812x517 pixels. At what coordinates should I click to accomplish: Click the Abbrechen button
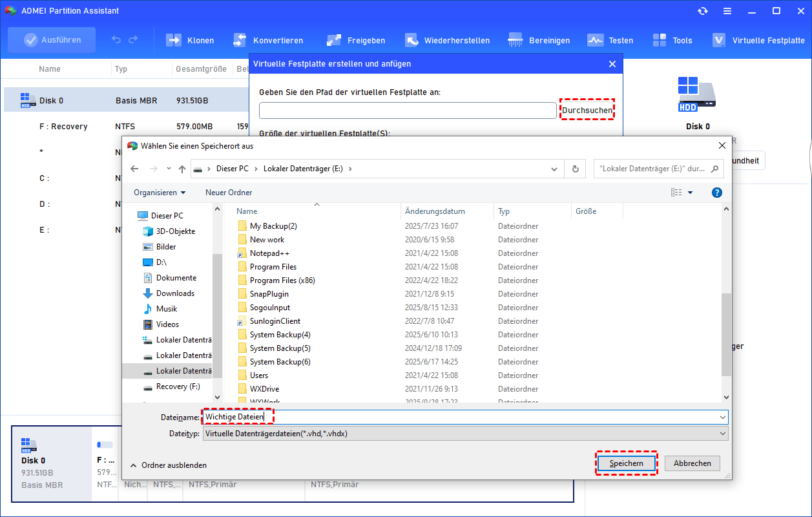pyautogui.click(x=692, y=463)
